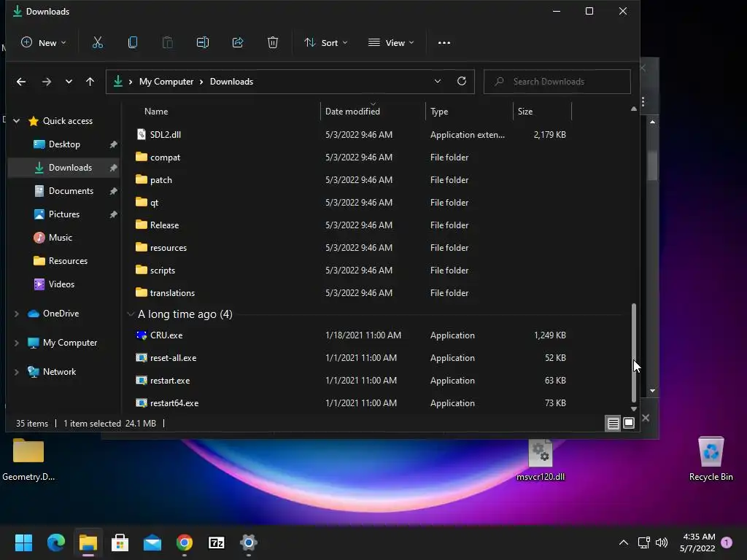
Task: Open 7-Zip from taskbar
Action: pyautogui.click(x=216, y=542)
